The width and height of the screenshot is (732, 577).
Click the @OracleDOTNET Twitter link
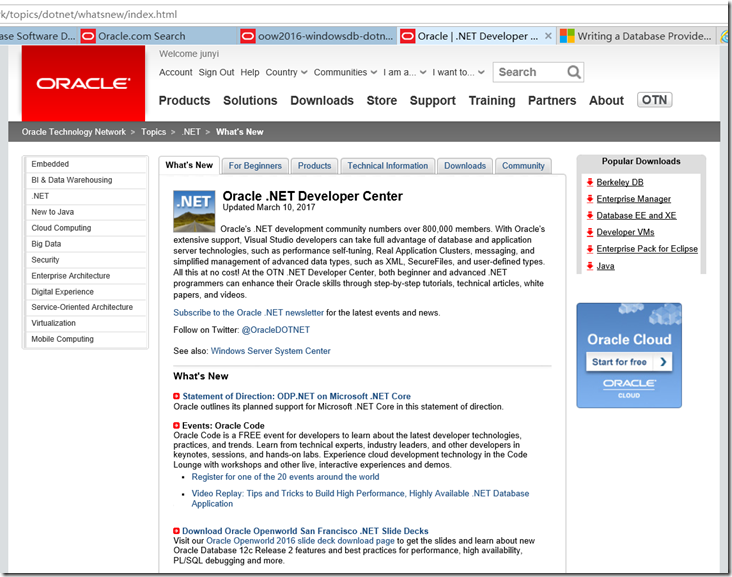click(275, 330)
